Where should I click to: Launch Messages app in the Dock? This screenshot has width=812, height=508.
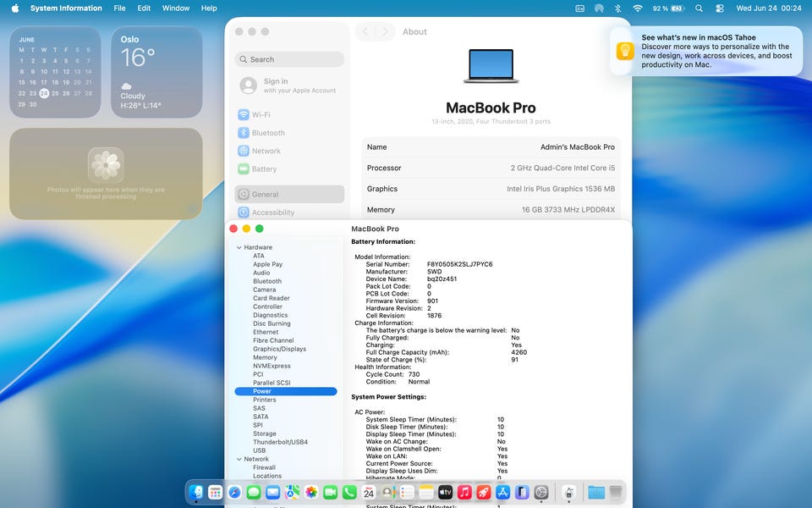coord(253,492)
